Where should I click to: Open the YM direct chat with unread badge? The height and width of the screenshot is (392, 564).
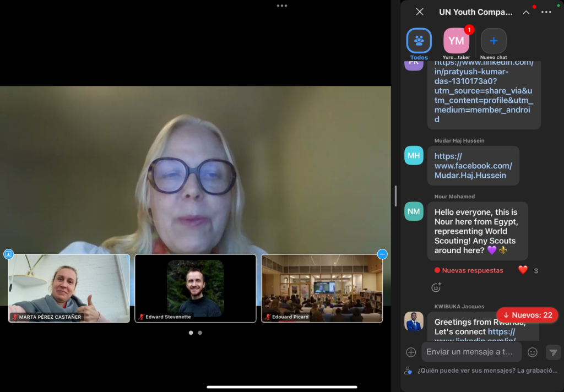pyautogui.click(x=456, y=41)
